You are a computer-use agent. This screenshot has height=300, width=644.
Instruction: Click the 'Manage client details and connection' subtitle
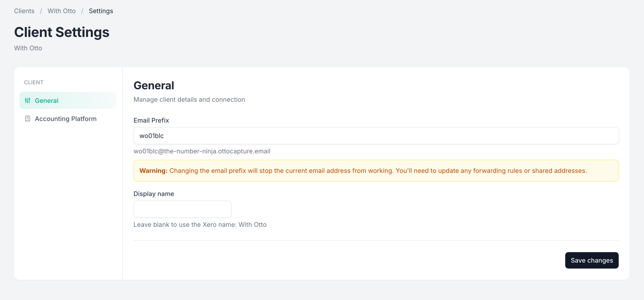tap(189, 99)
